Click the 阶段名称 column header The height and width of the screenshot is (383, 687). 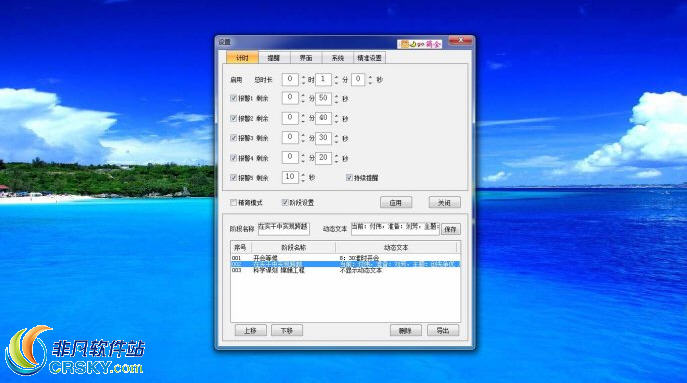click(293, 248)
